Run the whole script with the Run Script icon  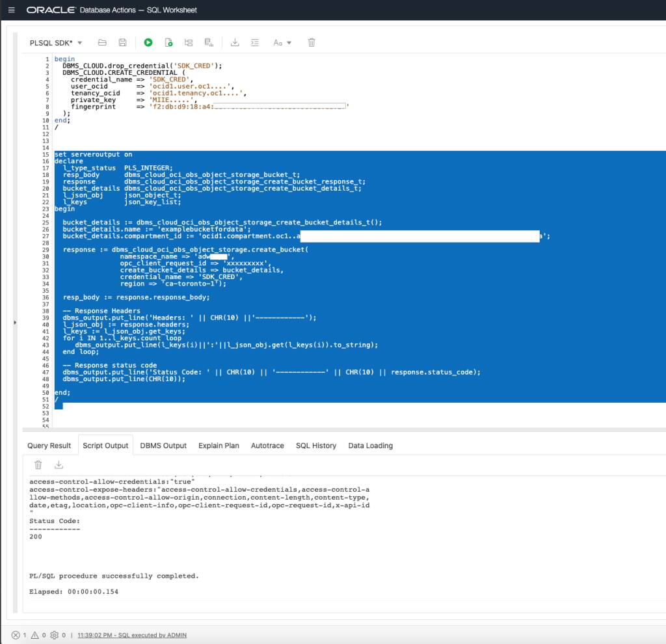[x=168, y=42]
